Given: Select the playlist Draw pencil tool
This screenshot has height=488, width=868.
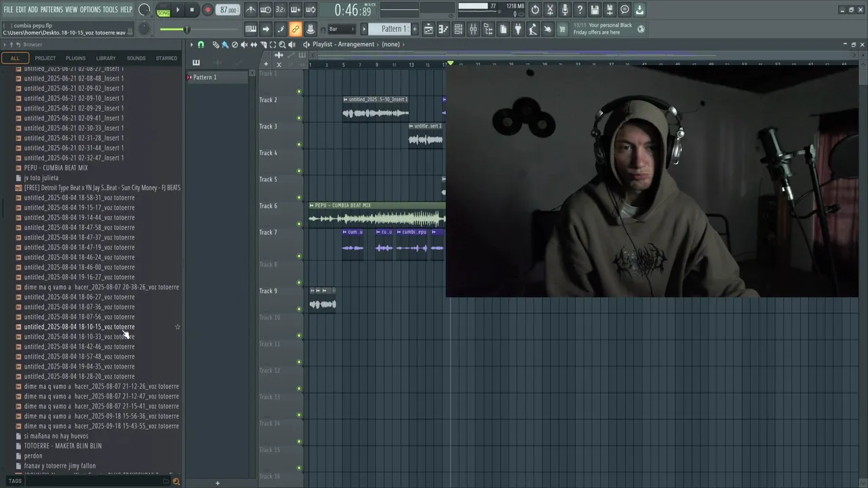Looking at the screenshot, I should tap(216, 45).
